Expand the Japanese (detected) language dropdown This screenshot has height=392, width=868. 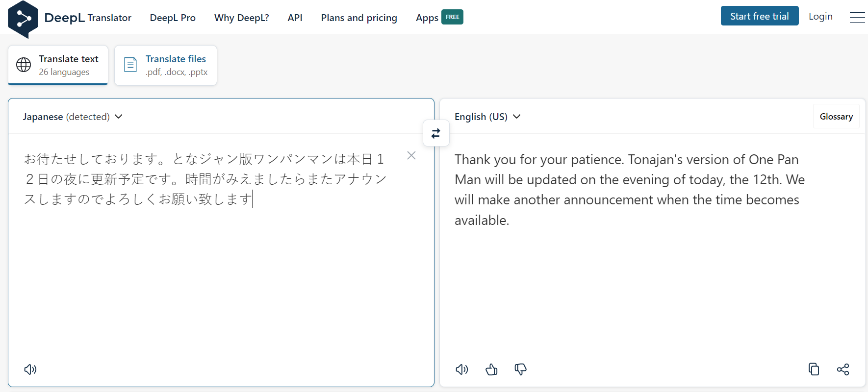pyautogui.click(x=73, y=117)
